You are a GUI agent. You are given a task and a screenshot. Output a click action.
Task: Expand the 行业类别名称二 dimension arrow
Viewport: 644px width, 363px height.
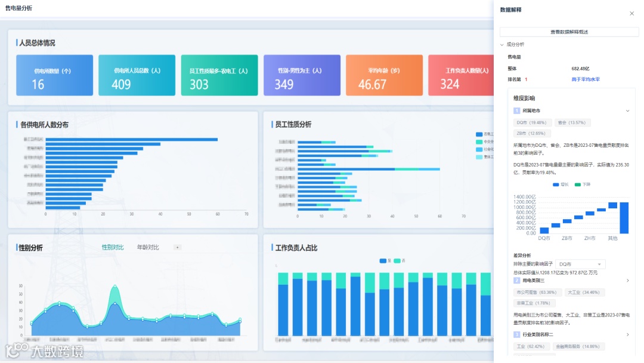tap(627, 334)
